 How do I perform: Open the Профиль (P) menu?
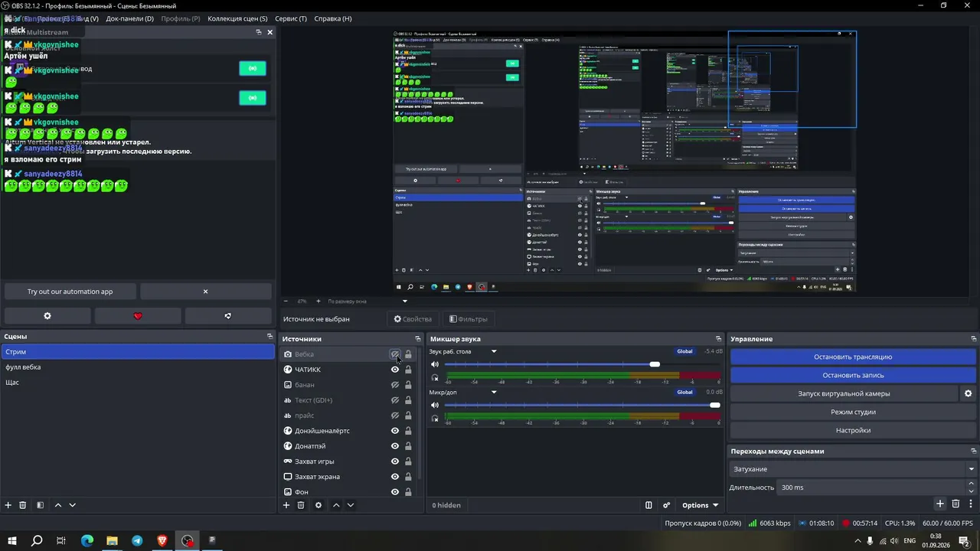click(181, 18)
